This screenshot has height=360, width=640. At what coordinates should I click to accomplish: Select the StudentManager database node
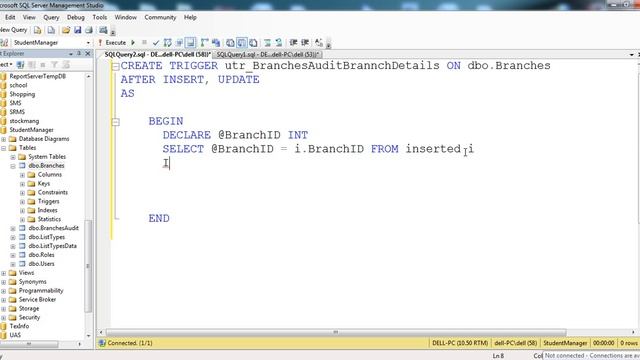coord(31,130)
